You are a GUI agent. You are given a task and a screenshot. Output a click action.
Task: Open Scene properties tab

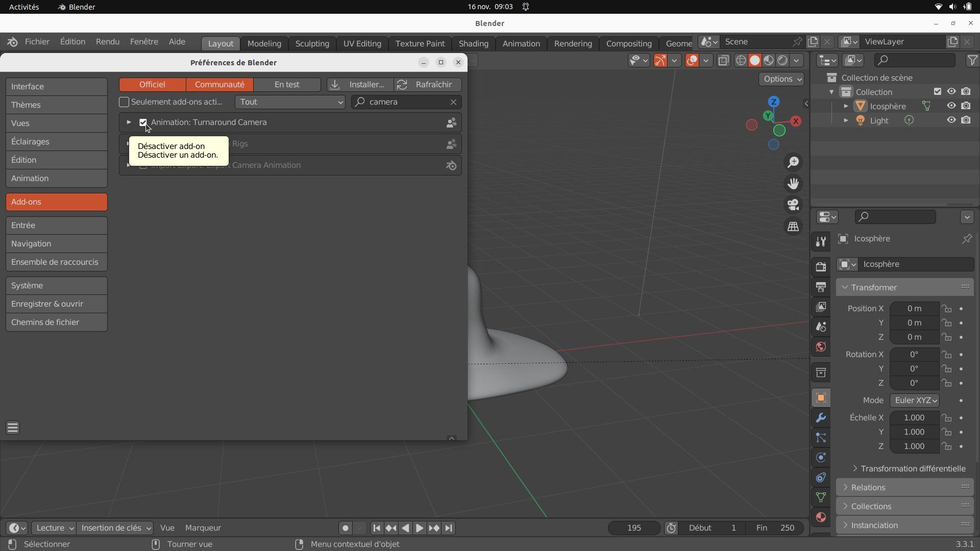pos(821,327)
